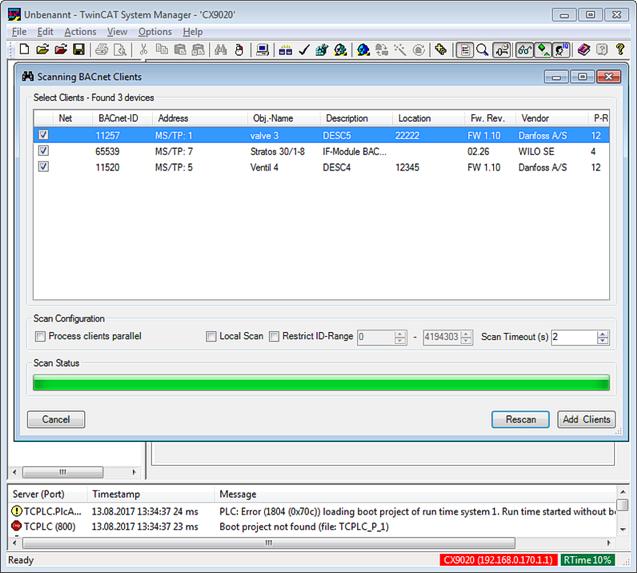Enable Restrict ID-Range checkbox
Screen dimensions: 637x573
pos(274,336)
